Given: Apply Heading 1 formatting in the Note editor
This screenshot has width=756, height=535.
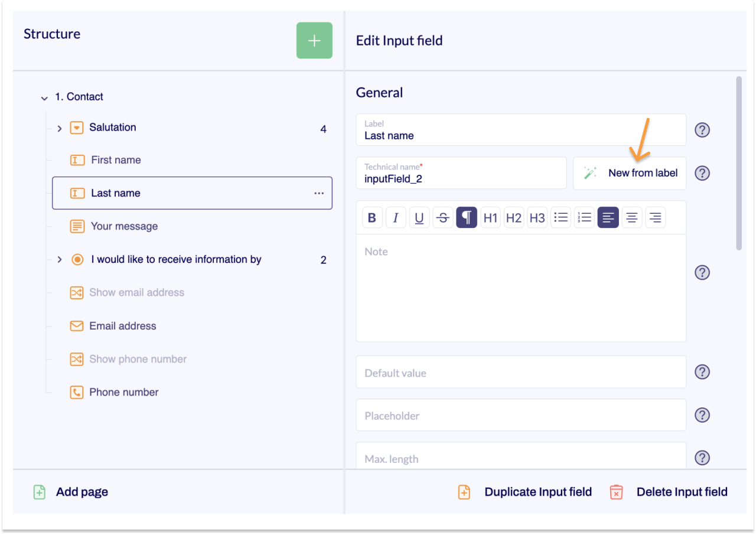Looking at the screenshot, I should pos(490,217).
